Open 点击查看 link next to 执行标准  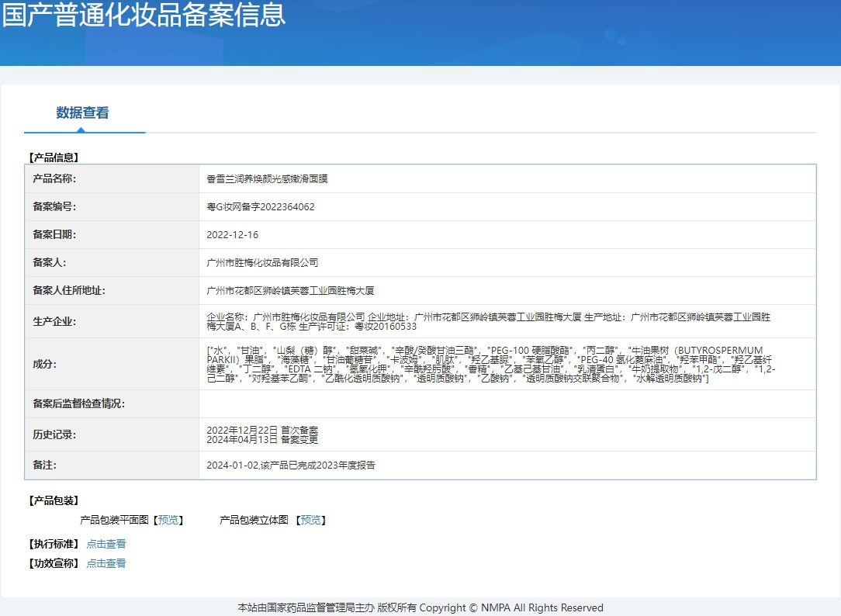tap(106, 544)
